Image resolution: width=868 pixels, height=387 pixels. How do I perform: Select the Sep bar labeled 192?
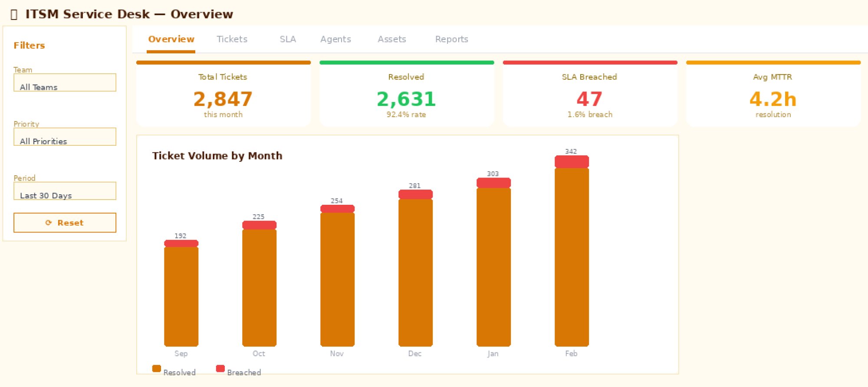coord(181,296)
